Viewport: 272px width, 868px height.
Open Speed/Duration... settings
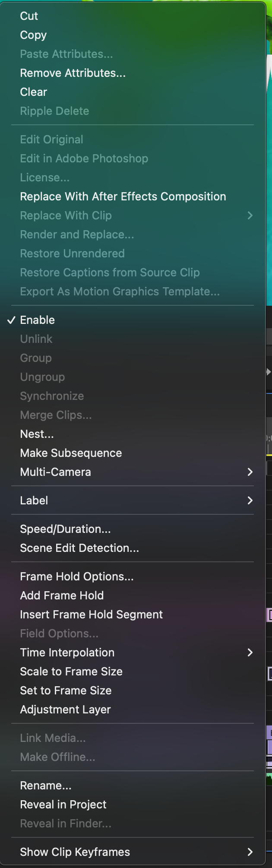65,529
